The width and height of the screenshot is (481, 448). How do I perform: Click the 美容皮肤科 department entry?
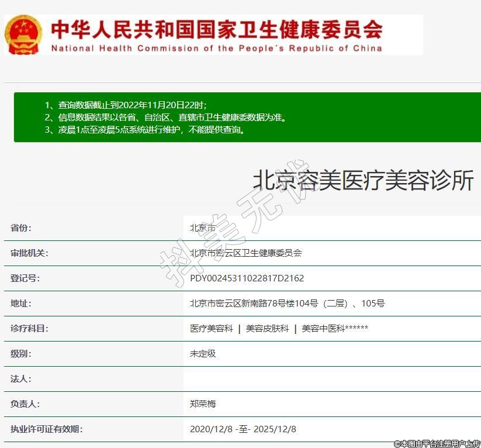pyautogui.click(x=267, y=329)
